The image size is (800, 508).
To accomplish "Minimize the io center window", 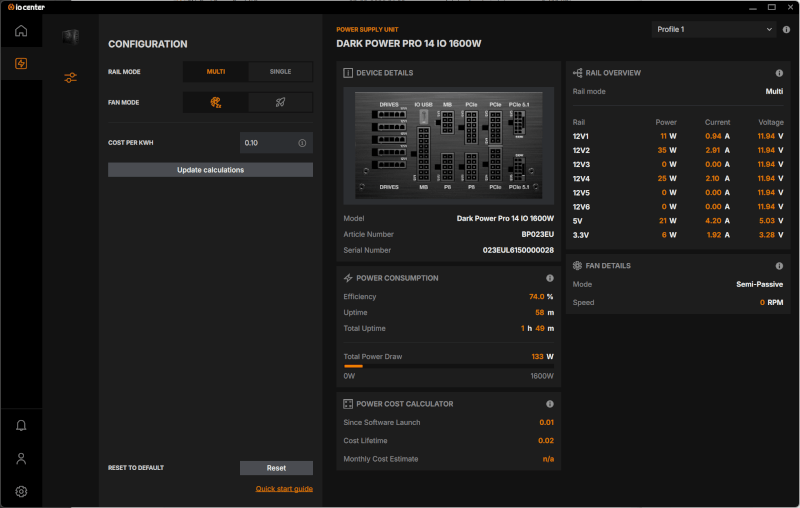I will [753, 7].
